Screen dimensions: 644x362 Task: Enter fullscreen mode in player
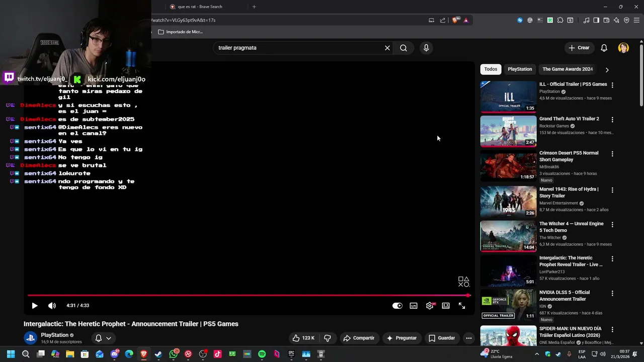click(462, 306)
